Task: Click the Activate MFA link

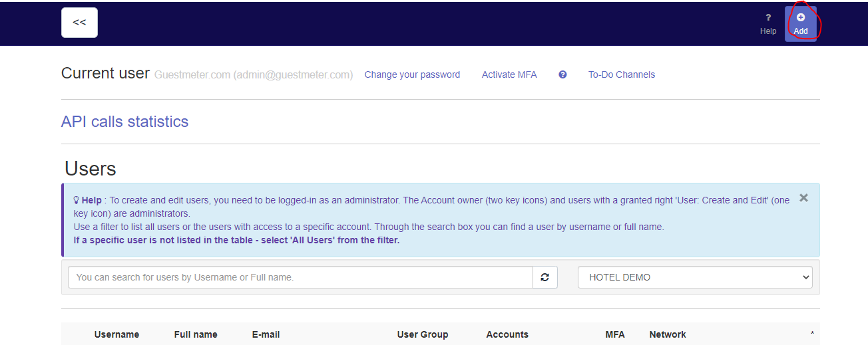Action: 509,74
